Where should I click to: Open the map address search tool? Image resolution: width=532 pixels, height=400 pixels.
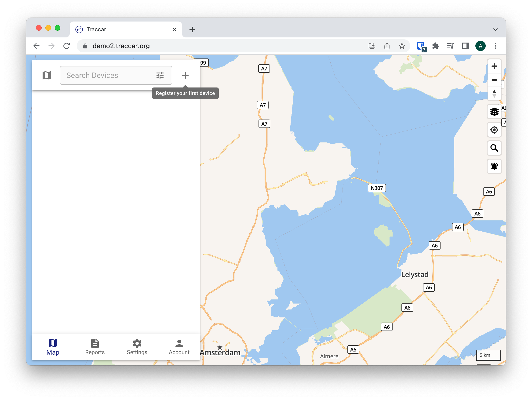[x=494, y=148]
